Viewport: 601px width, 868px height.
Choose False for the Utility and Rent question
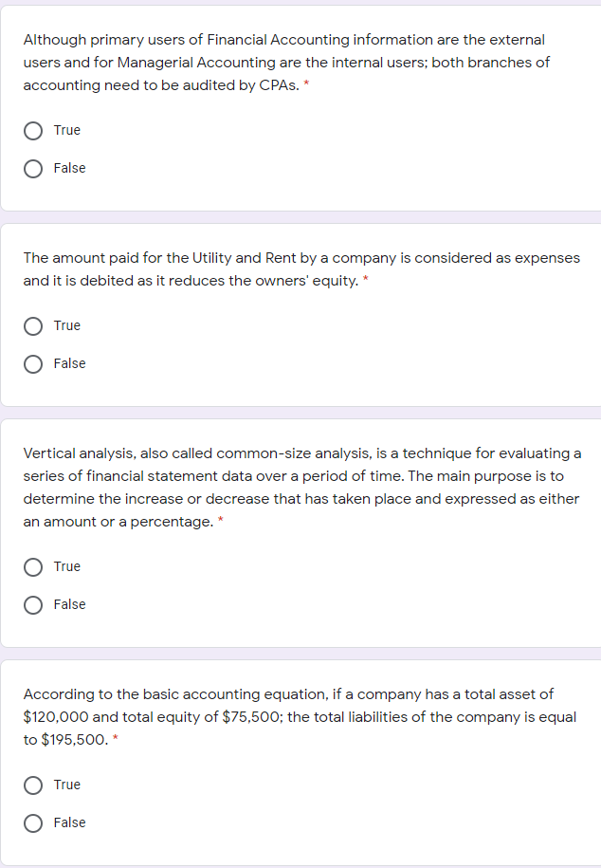tap(33, 364)
